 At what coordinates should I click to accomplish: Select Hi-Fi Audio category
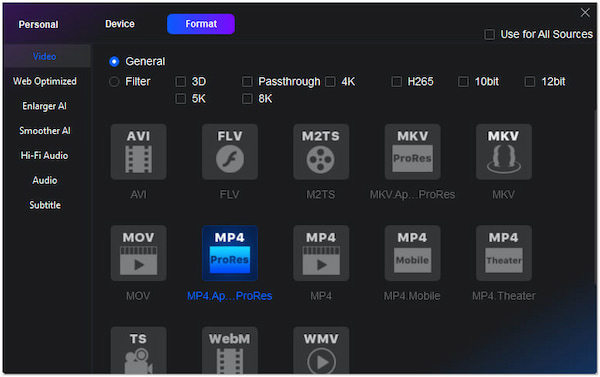(44, 156)
